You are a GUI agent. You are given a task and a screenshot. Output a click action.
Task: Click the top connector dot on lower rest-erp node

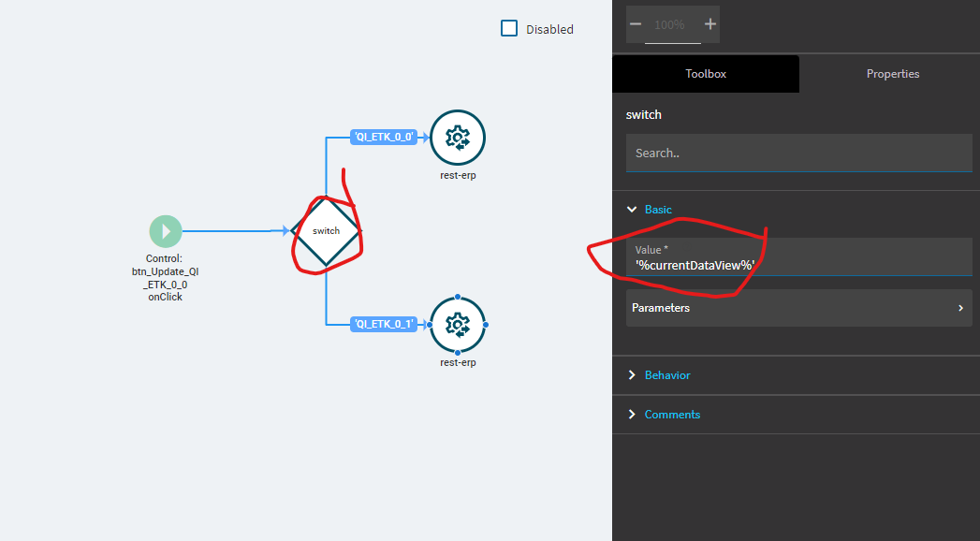pos(458,297)
